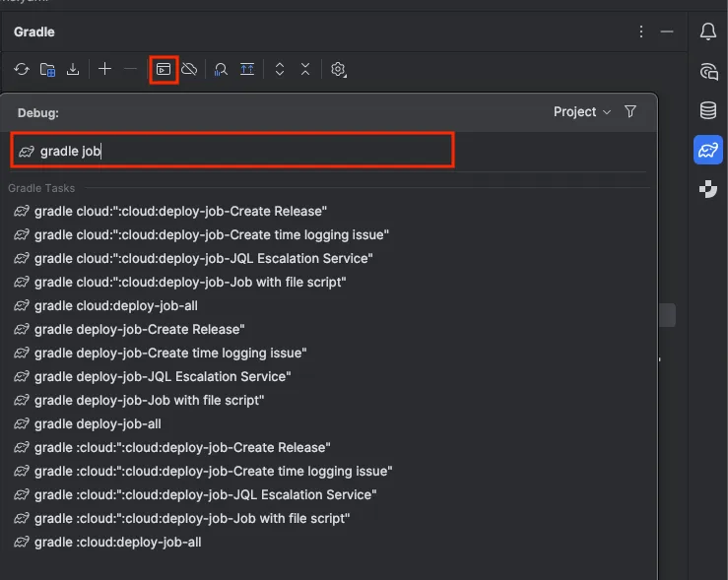Click the Download Sources icon
The image size is (728, 580).
[x=73, y=70]
